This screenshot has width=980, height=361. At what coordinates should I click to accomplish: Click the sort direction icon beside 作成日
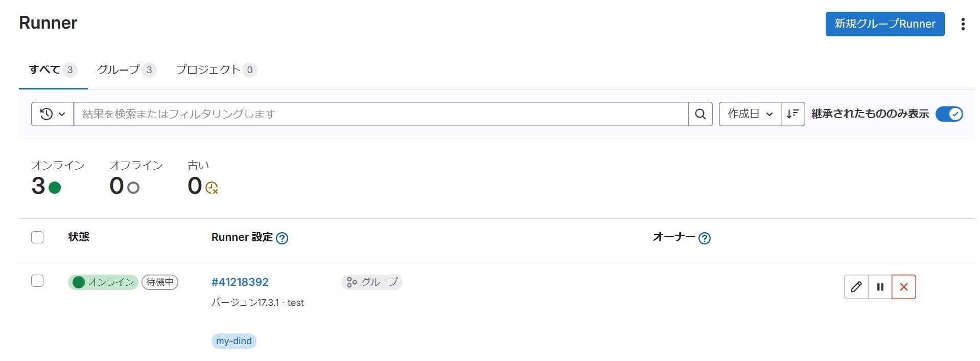pos(792,114)
